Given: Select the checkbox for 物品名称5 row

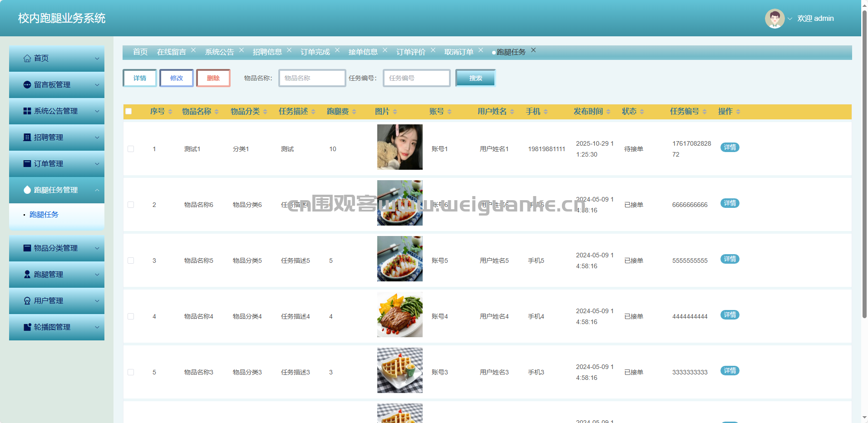Looking at the screenshot, I should click(131, 261).
